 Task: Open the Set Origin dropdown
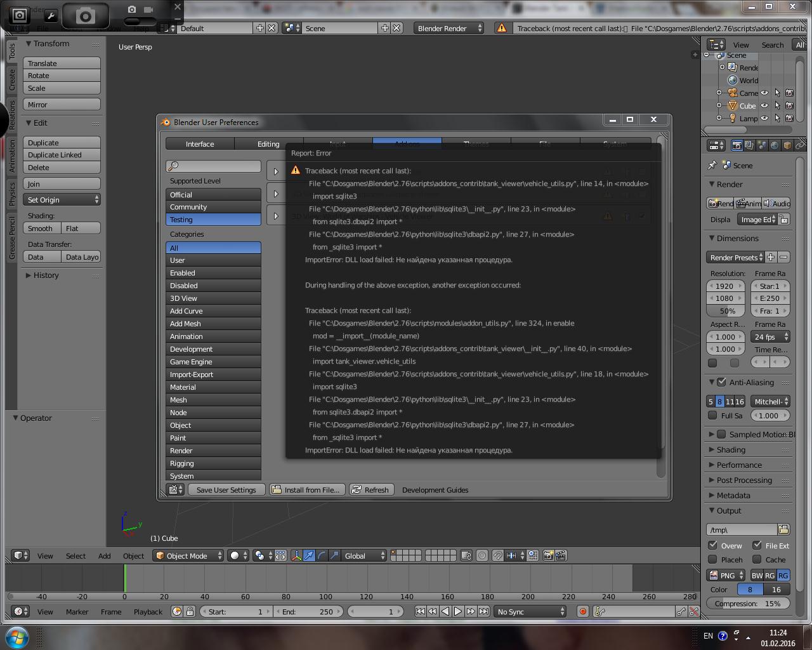tap(62, 199)
